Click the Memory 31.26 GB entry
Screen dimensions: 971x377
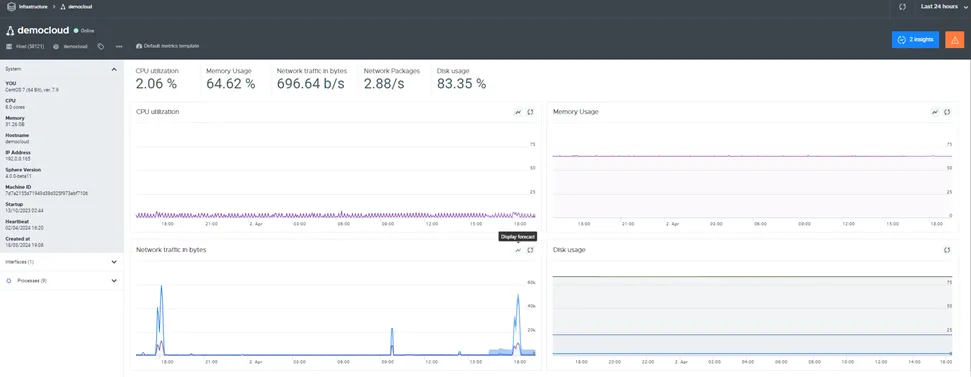point(15,121)
